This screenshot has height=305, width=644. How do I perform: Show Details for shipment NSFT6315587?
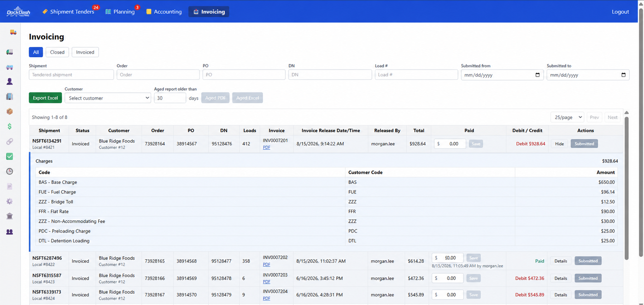(561, 278)
